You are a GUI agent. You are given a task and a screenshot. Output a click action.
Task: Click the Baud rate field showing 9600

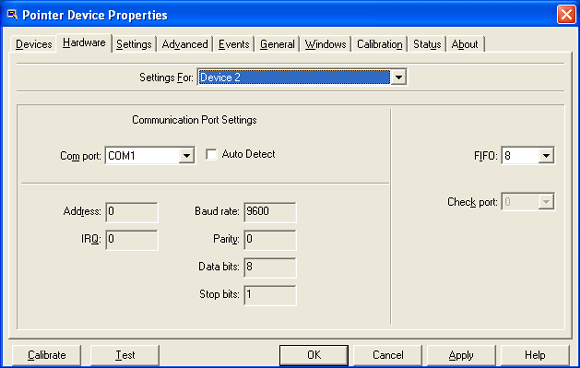pyautogui.click(x=270, y=212)
